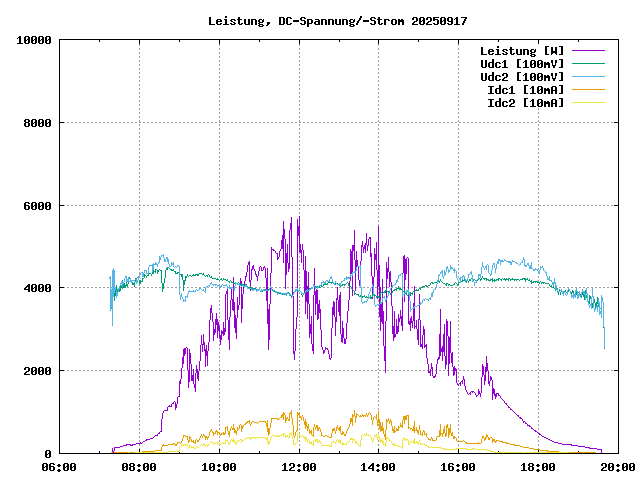Viewport: 640px width, 480px height.
Task: Click the 2000 y-axis tick label
Action: pyautogui.click(x=37, y=371)
